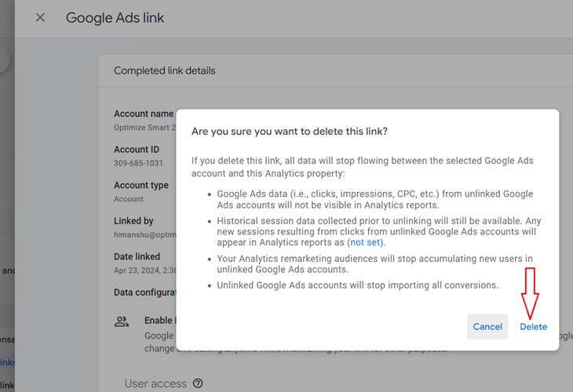Image resolution: width=573 pixels, height=392 pixels.
Task: Click the bullet about Unlinked accounts importing conversions
Action: (358, 285)
